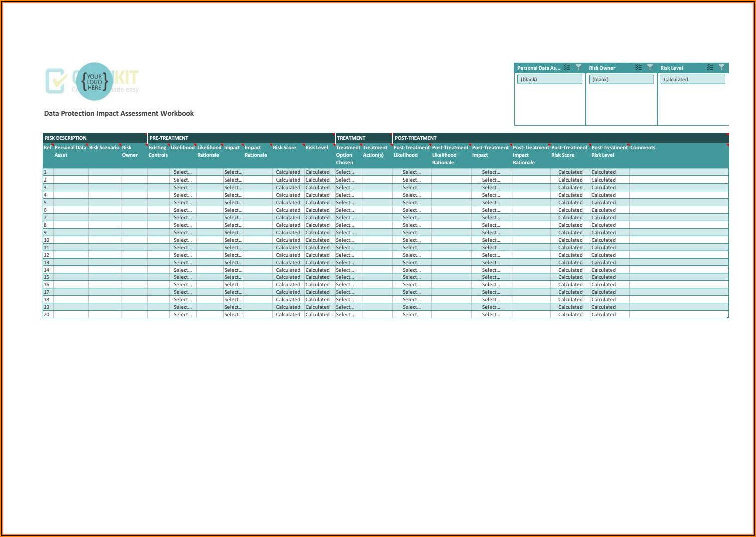Image resolution: width=756 pixels, height=537 pixels.
Task: Select (blank) item in Risk Owner slicer
Action: coord(621,80)
